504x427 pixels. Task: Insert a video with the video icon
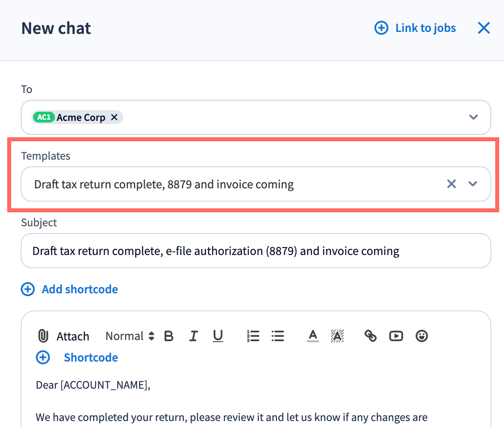396,336
